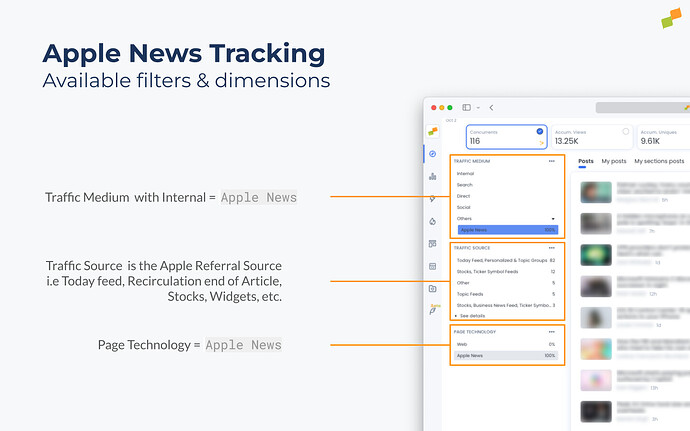Expand See details in Traffic Source

[x=472, y=316]
